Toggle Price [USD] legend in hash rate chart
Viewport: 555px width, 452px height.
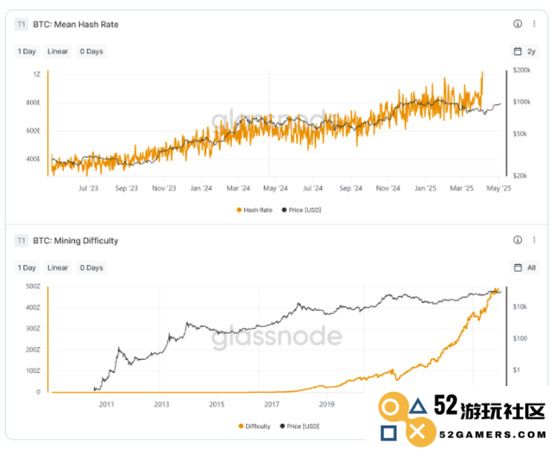coord(301,210)
